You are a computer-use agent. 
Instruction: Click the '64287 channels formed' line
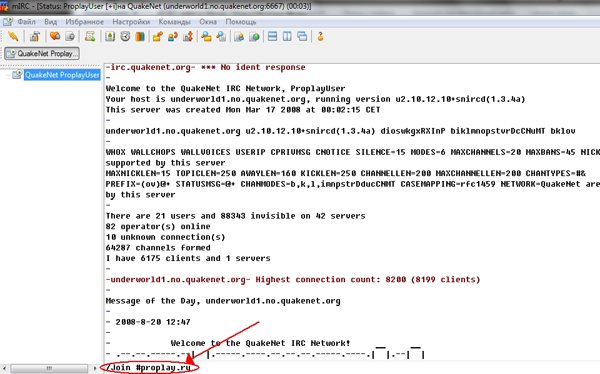158,248
